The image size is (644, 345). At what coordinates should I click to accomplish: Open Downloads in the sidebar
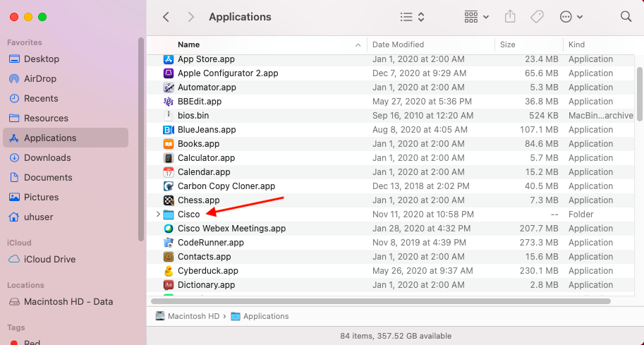pyautogui.click(x=66, y=158)
